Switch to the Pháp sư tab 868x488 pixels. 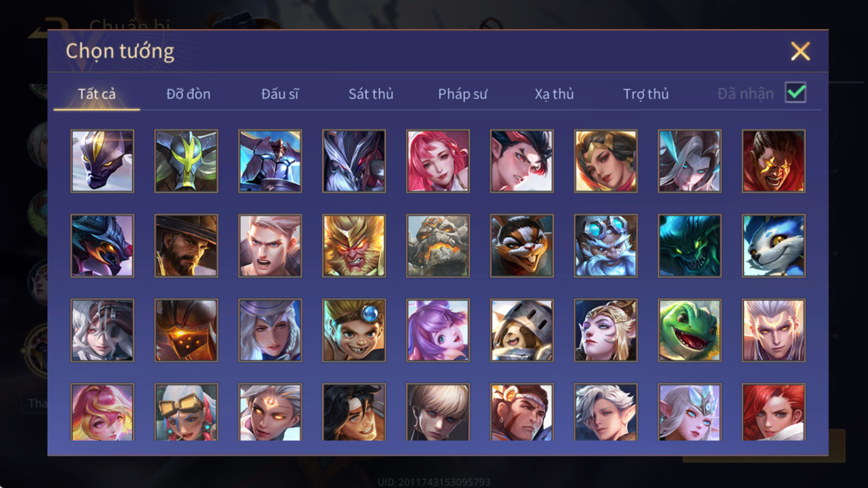(x=462, y=94)
